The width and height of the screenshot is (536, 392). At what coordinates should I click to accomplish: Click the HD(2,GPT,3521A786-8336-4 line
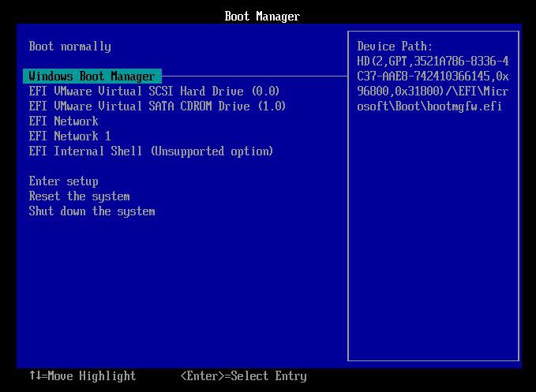click(x=433, y=61)
